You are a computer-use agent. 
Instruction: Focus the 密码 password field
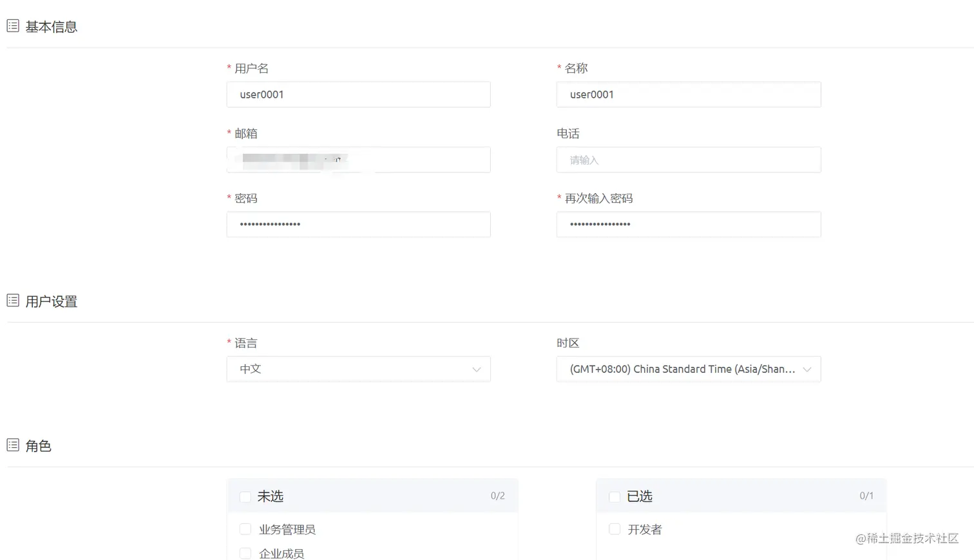pyautogui.click(x=358, y=225)
